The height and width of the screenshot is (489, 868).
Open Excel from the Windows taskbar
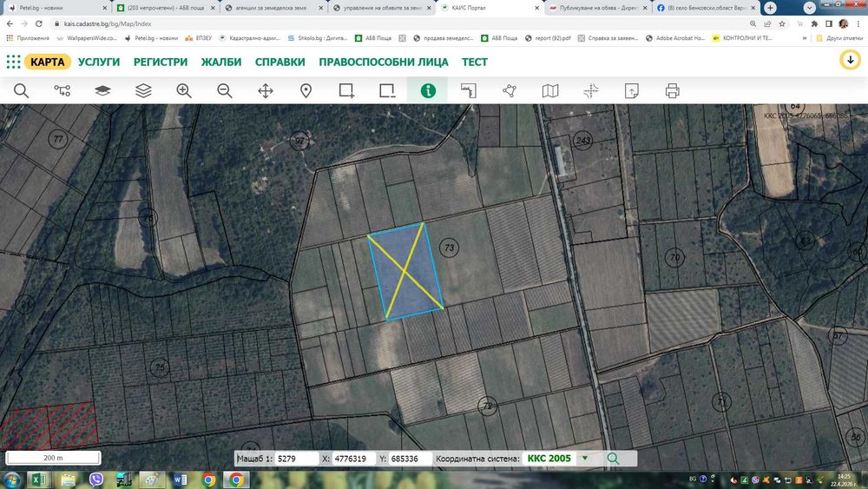38,479
